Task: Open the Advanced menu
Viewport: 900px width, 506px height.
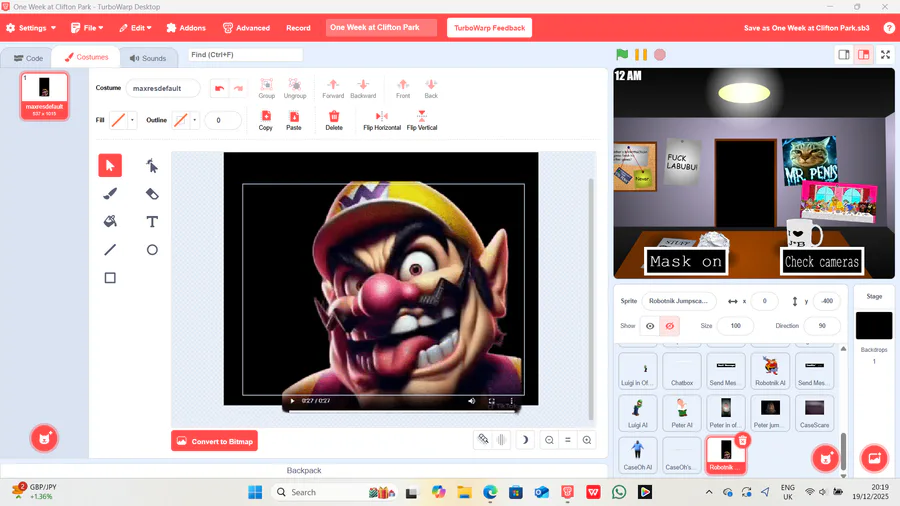Action: (x=246, y=28)
